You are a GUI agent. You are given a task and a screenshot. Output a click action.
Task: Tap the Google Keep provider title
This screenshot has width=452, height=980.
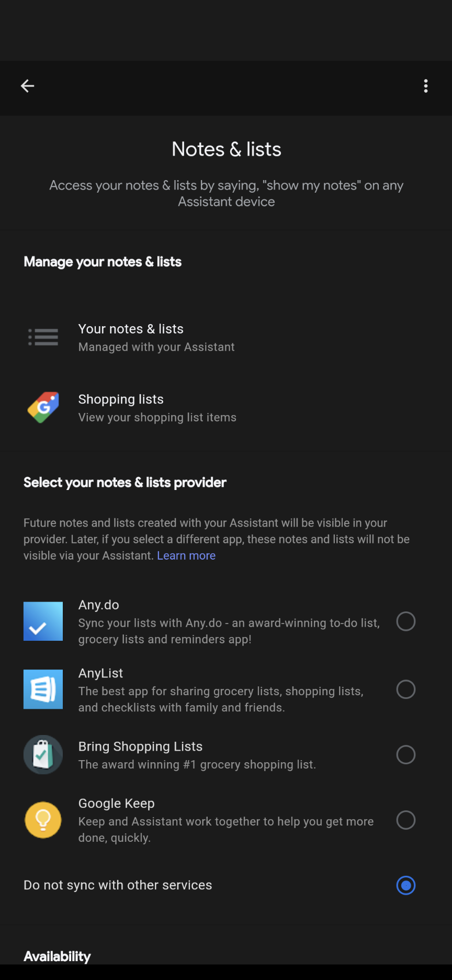click(x=117, y=803)
